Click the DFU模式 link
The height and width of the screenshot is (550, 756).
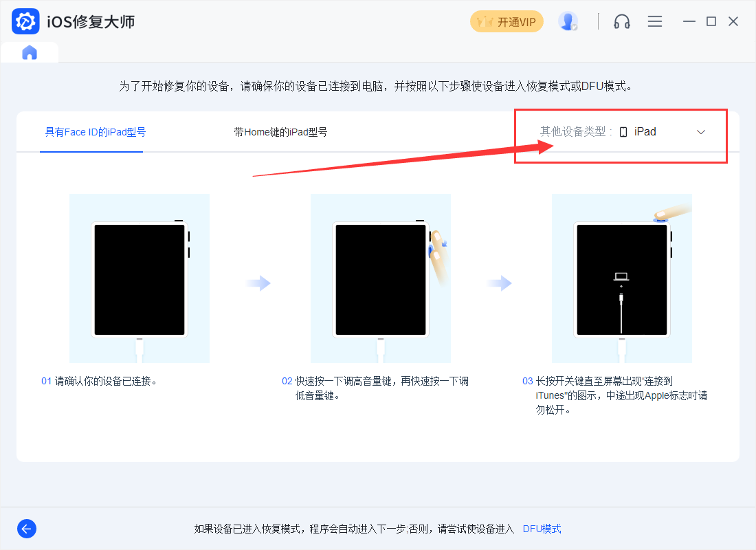pos(542,529)
